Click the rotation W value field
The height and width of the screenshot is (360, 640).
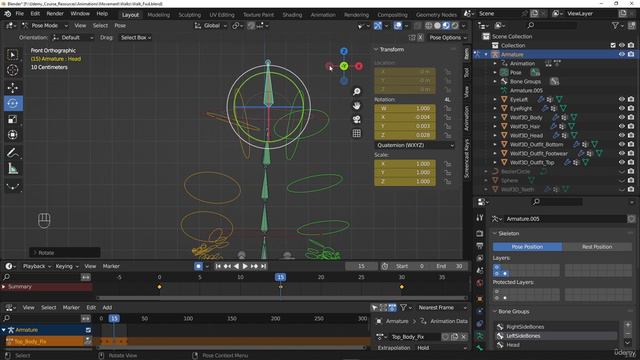pyautogui.click(x=405, y=109)
